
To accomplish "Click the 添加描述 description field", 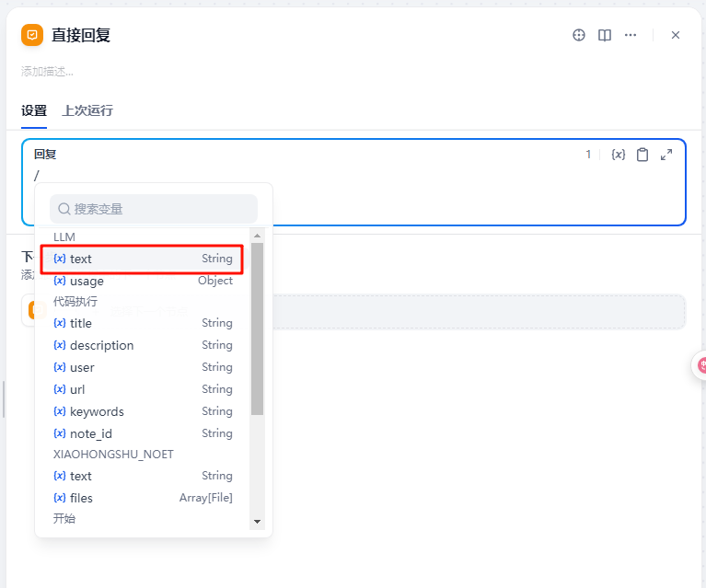I will point(48,71).
